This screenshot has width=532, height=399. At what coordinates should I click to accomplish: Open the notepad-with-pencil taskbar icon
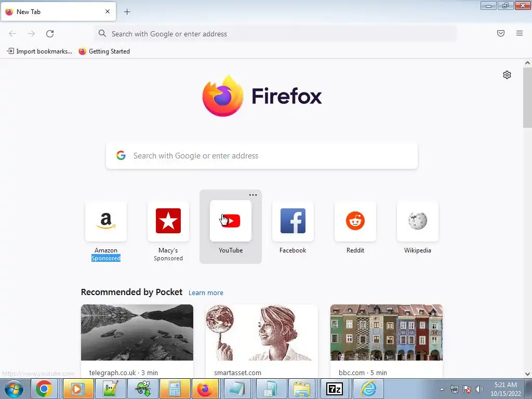point(111,389)
